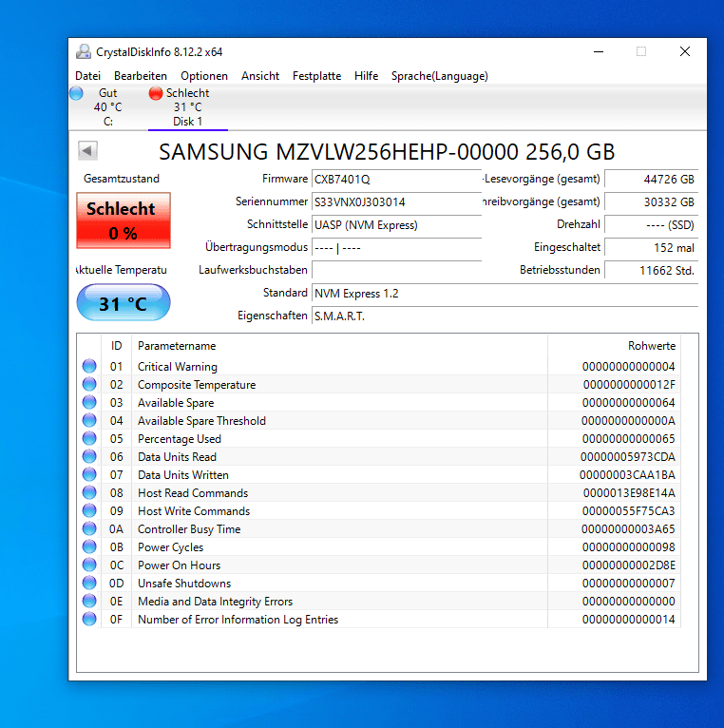Click the 31 °C temperature button

124,303
